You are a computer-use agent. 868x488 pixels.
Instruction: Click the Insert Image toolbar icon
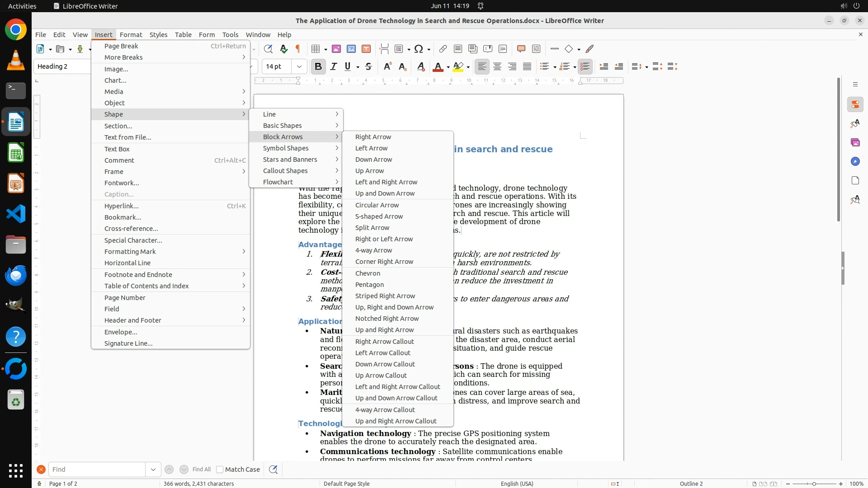336,49
